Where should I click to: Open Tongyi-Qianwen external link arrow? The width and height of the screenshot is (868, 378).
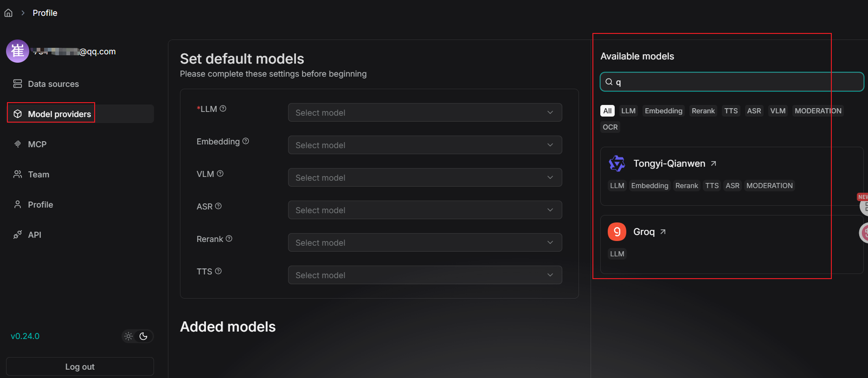(714, 163)
